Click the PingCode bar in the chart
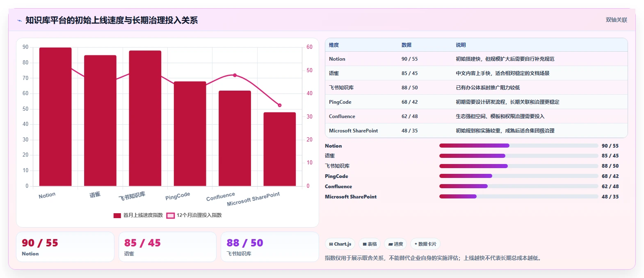 coord(190,134)
